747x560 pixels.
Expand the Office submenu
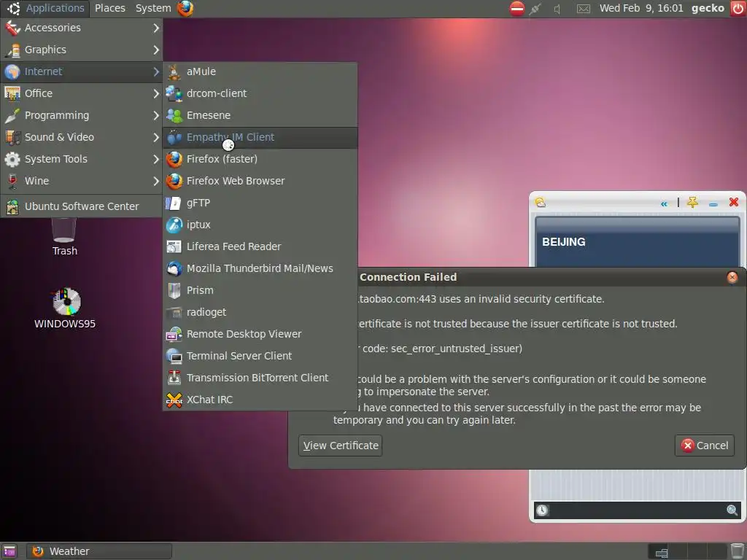(x=82, y=93)
